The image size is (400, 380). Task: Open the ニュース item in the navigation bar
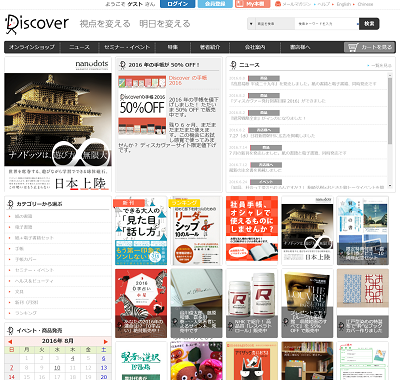(x=79, y=47)
